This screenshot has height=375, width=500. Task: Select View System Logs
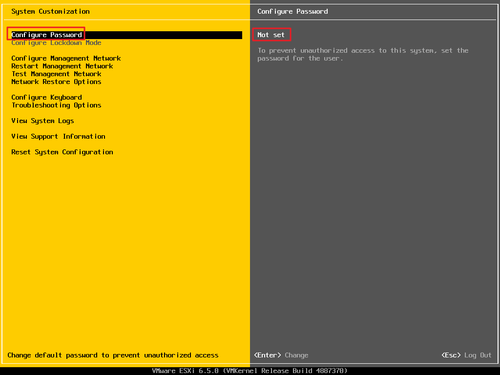(43, 121)
